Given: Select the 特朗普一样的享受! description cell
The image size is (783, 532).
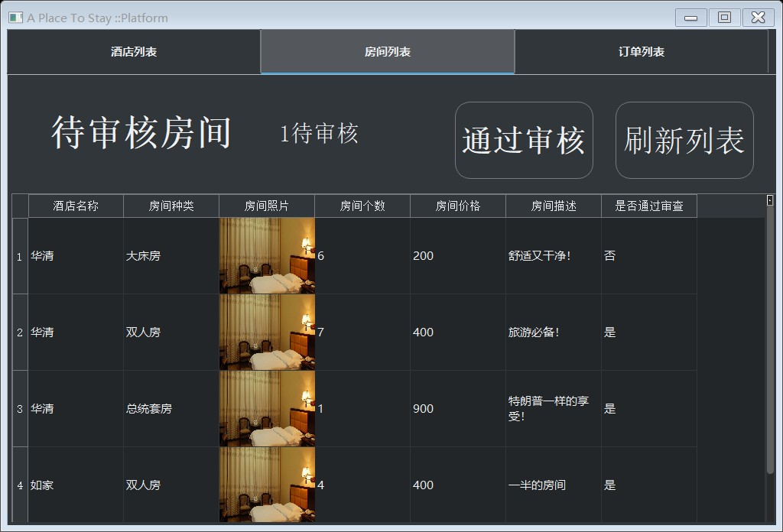Looking at the screenshot, I should (554, 409).
